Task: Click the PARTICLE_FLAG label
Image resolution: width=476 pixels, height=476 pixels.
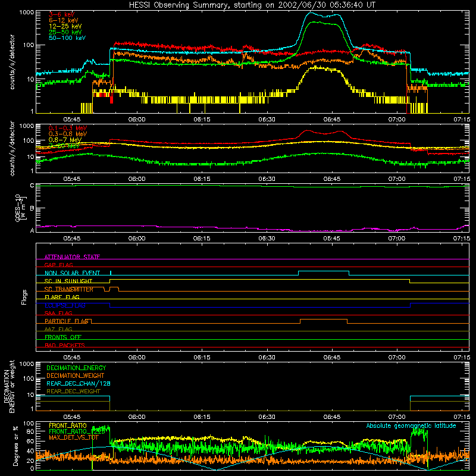Action: [x=67, y=321]
